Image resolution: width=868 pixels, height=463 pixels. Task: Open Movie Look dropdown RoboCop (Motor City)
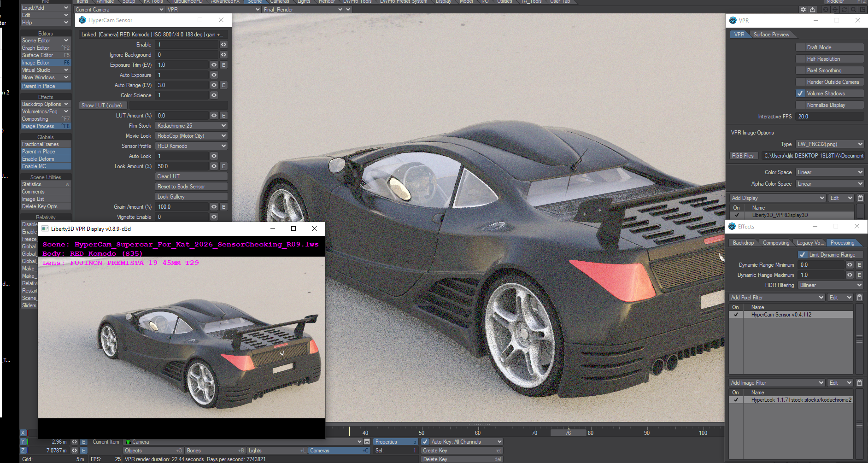pos(191,136)
